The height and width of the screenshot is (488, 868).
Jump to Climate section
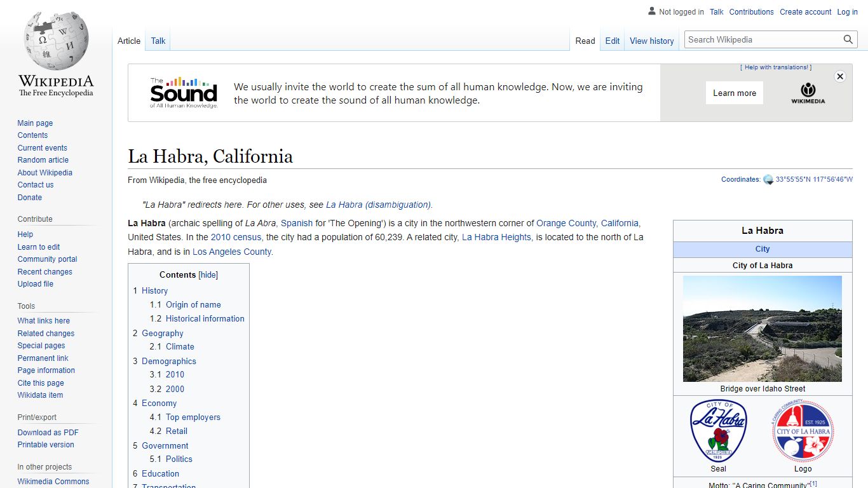tap(180, 346)
